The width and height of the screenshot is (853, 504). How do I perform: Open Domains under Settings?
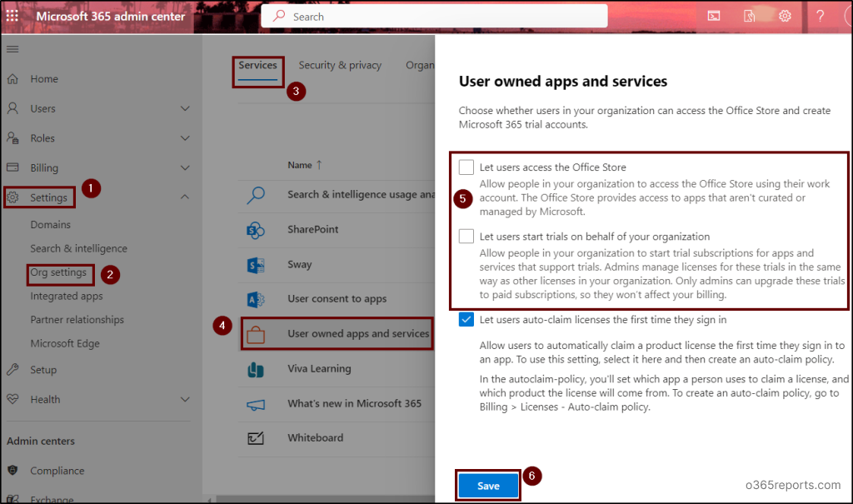pos(51,224)
